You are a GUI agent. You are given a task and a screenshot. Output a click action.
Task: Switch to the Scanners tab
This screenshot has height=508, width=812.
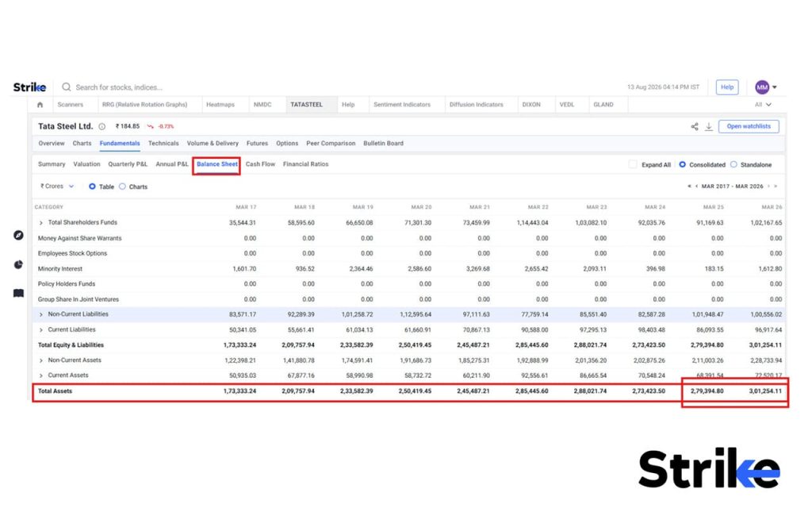pos(71,105)
